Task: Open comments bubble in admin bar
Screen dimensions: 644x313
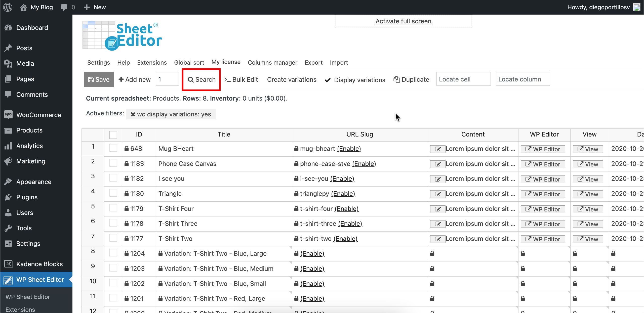Action: [64, 7]
